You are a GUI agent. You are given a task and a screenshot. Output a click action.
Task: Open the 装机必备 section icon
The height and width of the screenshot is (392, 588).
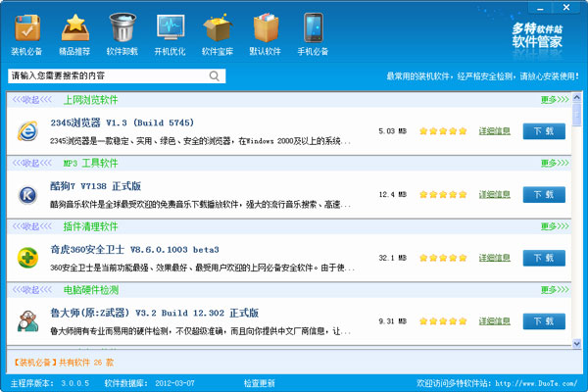pyautogui.click(x=26, y=28)
